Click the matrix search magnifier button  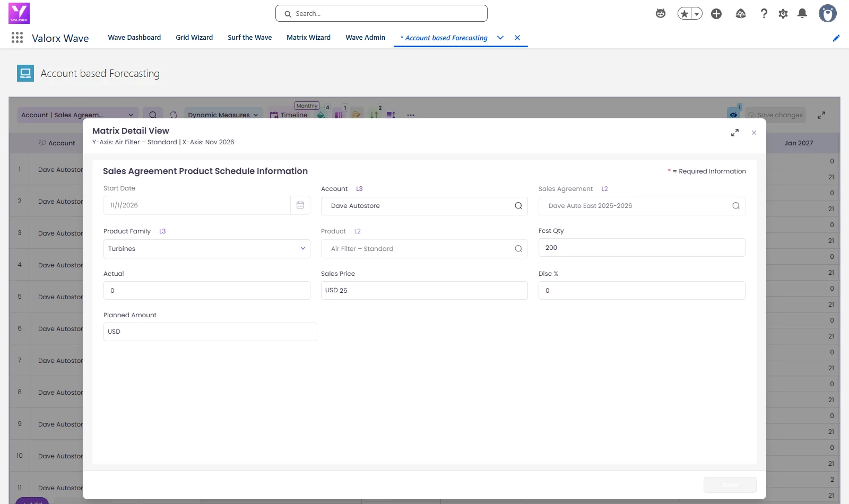[x=153, y=115]
